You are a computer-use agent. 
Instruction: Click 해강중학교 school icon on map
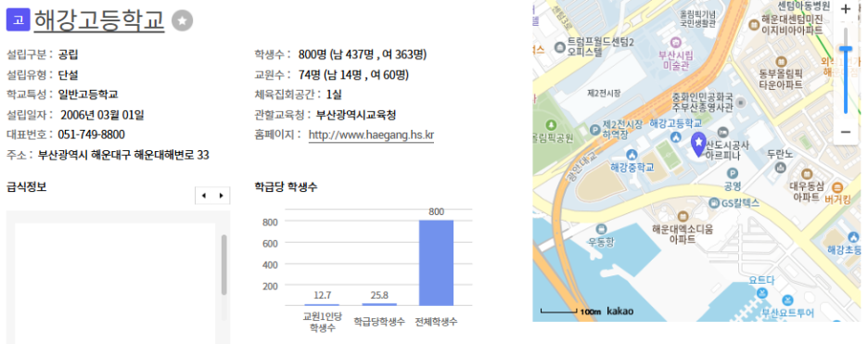pos(632,154)
